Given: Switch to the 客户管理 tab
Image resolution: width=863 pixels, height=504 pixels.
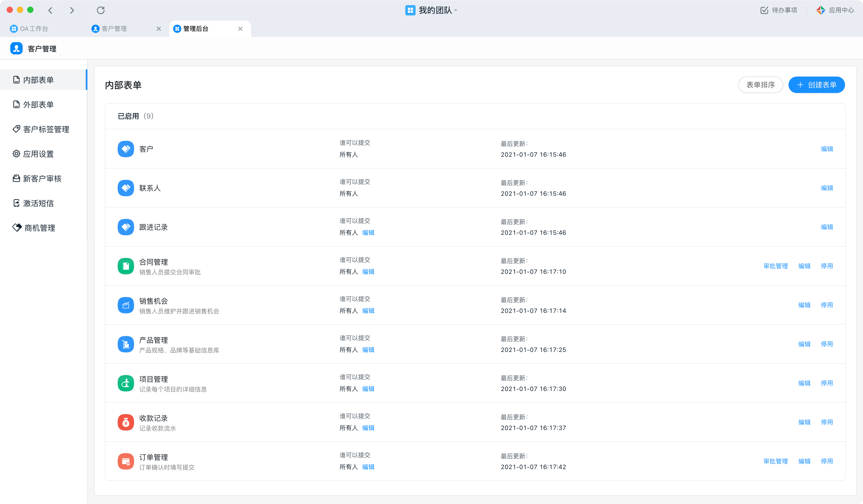Looking at the screenshot, I should pyautogui.click(x=114, y=29).
